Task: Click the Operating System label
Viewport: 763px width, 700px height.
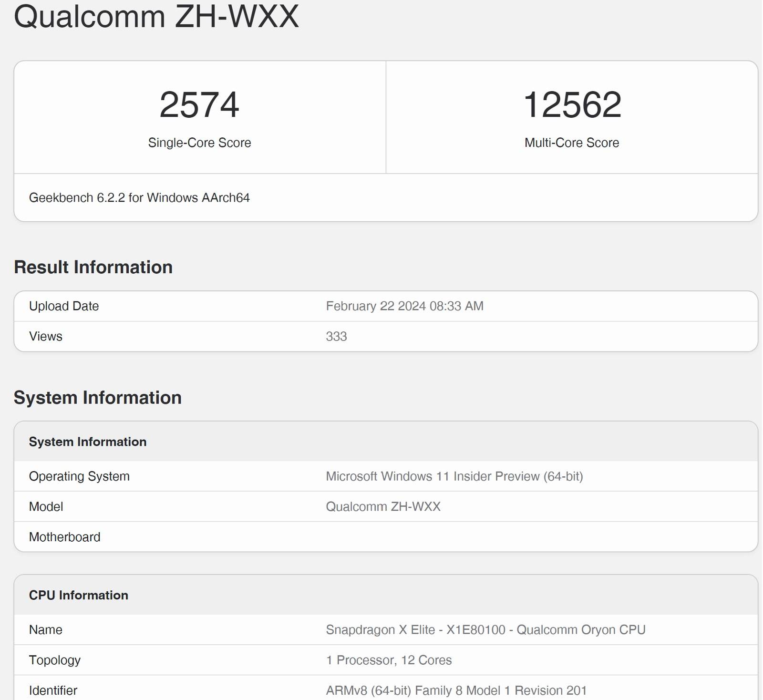Action: click(79, 476)
